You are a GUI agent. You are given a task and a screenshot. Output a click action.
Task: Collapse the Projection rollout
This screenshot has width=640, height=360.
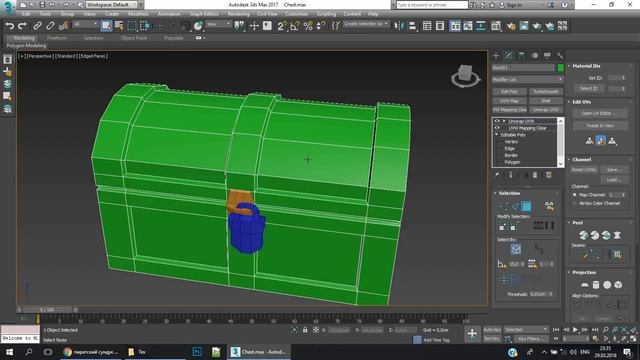tap(584, 272)
